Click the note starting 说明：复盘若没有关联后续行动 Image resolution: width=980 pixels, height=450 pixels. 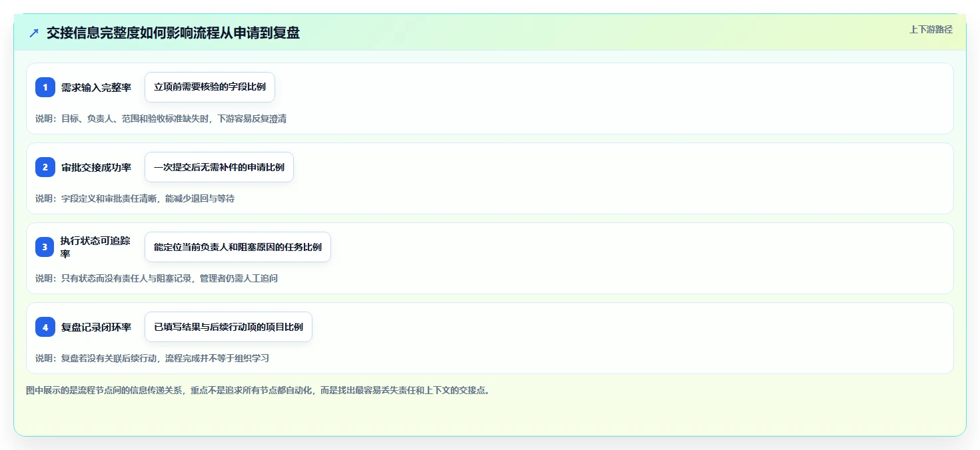click(153, 358)
